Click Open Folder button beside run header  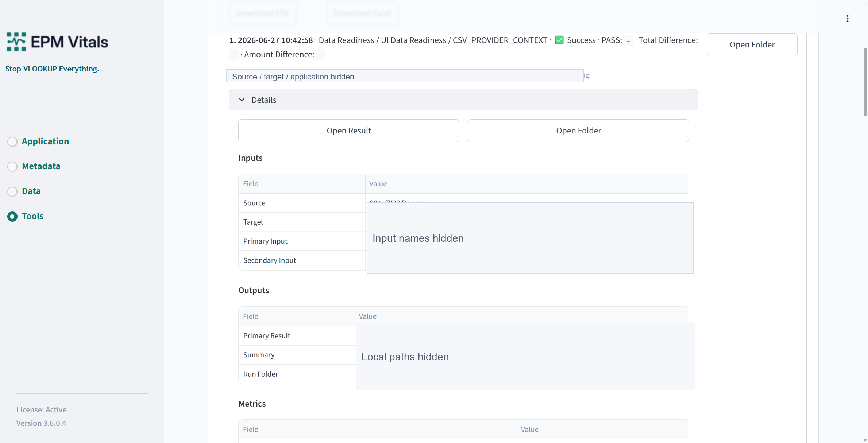(752, 44)
